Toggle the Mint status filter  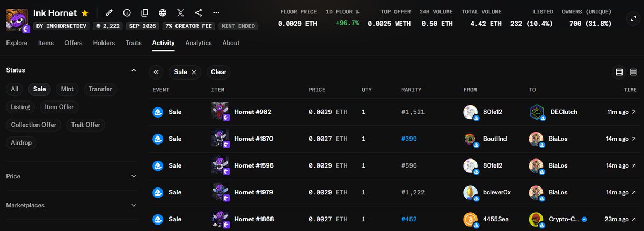(x=67, y=89)
